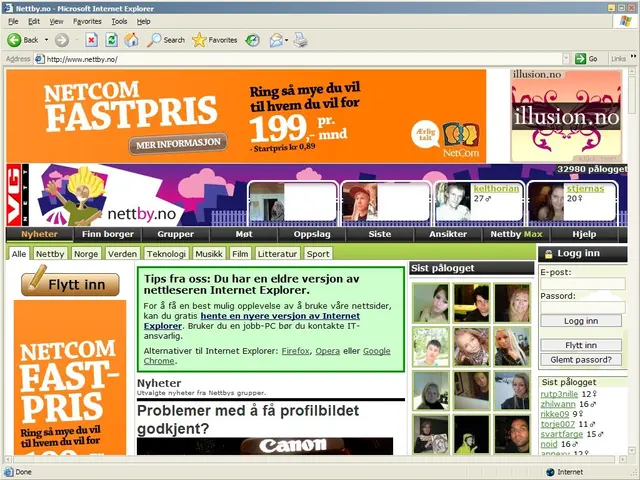Click the Glemt passord? button

581,360
